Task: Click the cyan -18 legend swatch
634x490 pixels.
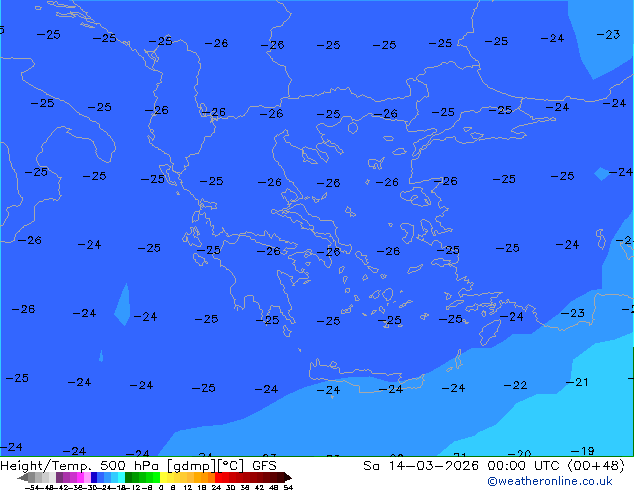Action: (121, 477)
